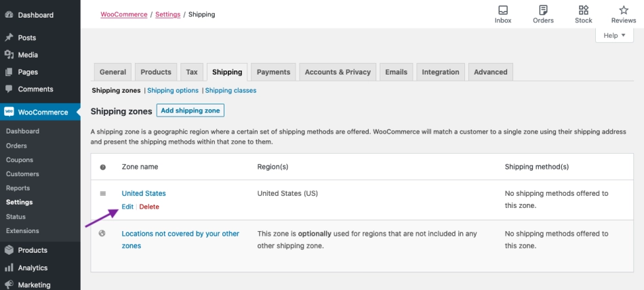Click Delete under United States zone
This screenshot has height=290, width=644.
[149, 207]
